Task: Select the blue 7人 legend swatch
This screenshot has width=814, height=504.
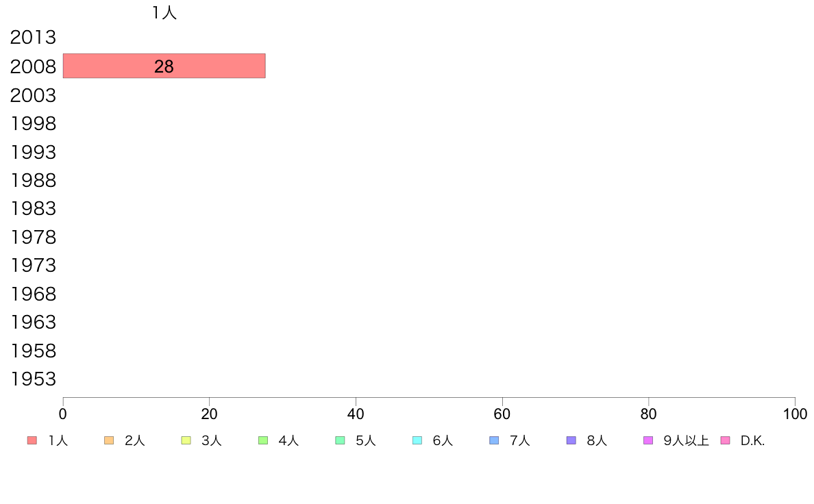Action: tap(494, 440)
